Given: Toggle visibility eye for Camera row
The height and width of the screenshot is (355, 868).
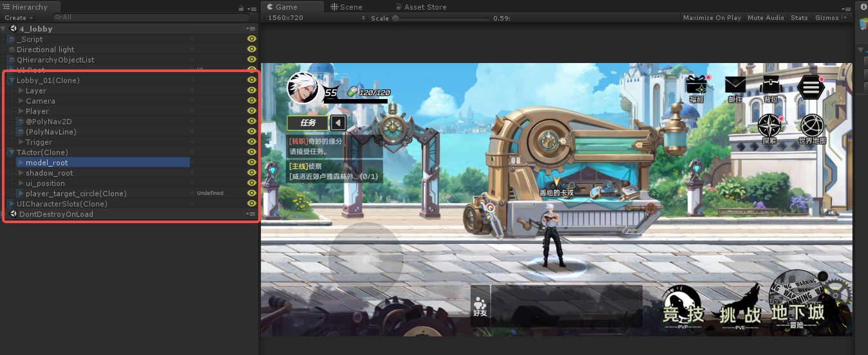Looking at the screenshot, I should pyautogui.click(x=252, y=101).
